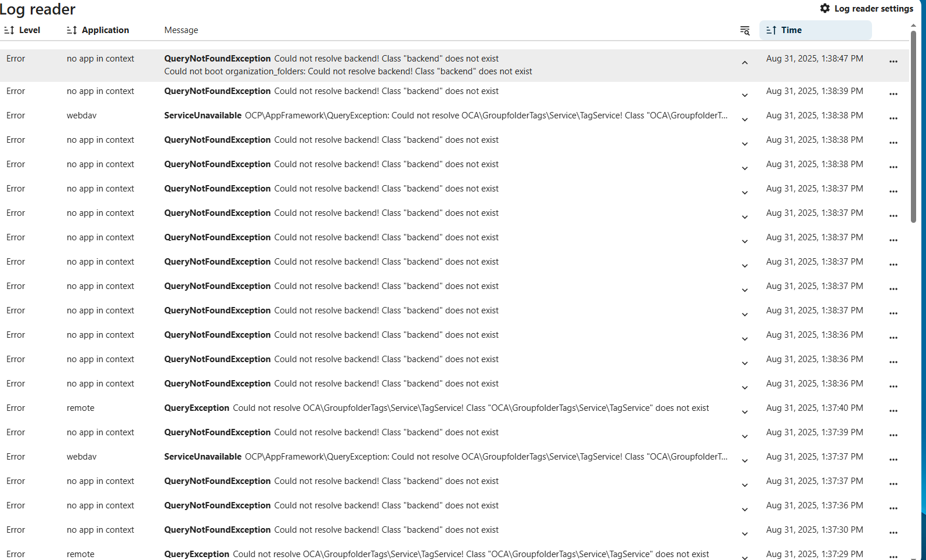Open actions menu for 1:38:47 PM entry
926x560 pixels.
click(x=893, y=62)
